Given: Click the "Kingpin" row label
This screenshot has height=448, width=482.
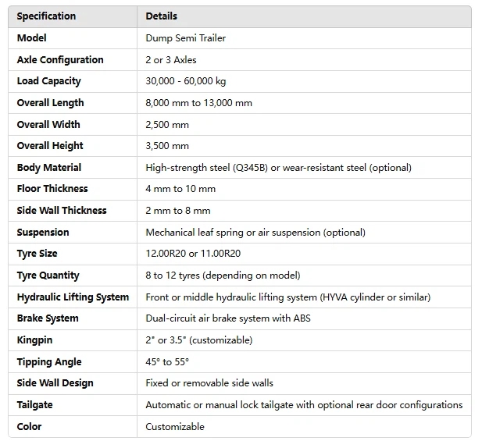Looking at the screenshot, I should coord(34,340).
